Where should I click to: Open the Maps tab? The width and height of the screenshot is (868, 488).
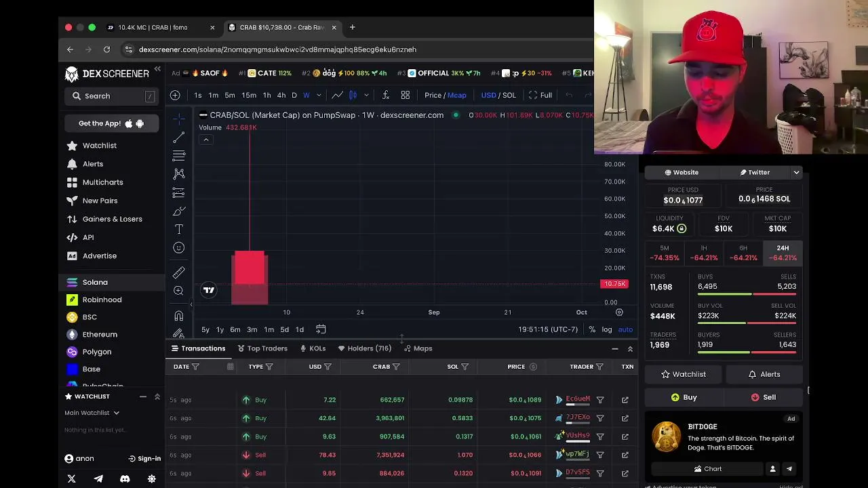418,348
